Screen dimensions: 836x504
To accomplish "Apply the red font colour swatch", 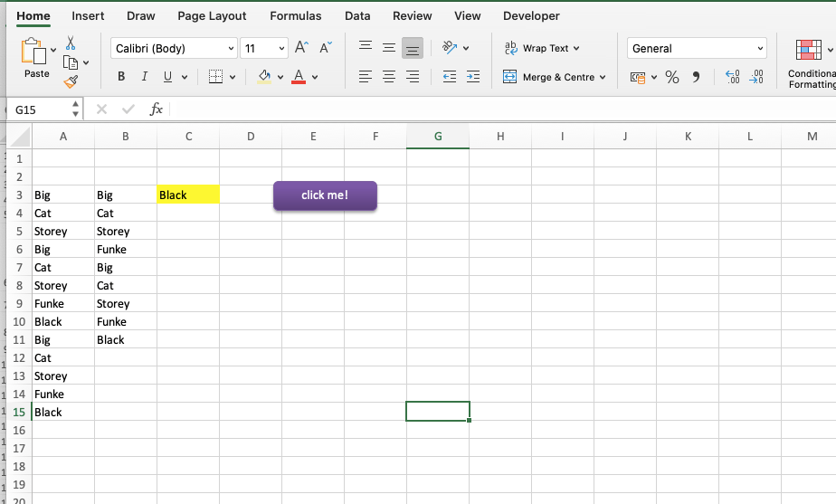I will [x=299, y=77].
